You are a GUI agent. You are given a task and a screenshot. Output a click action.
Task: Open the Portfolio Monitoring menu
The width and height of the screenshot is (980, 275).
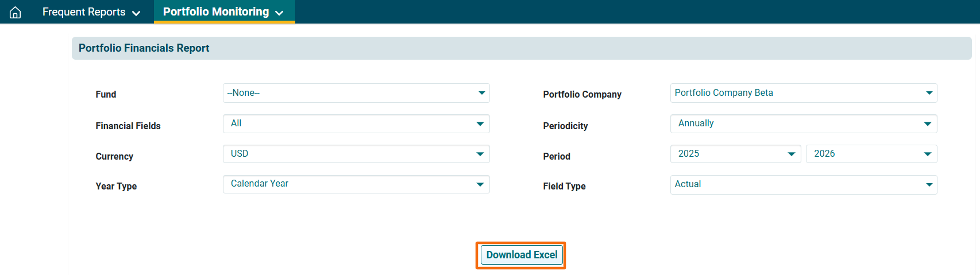pyautogui.click(x=216, y=12)
